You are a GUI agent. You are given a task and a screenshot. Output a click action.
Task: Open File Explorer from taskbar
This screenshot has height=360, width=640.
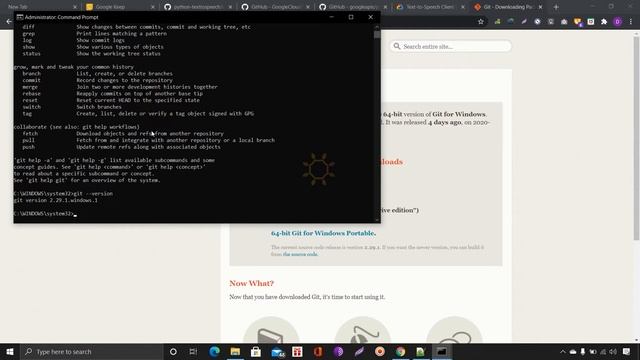[235, 351]
